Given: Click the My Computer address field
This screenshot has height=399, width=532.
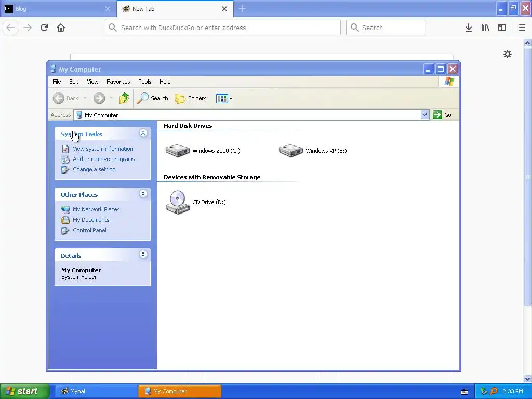Looking at the screenshot, I should tap(251, 115).
